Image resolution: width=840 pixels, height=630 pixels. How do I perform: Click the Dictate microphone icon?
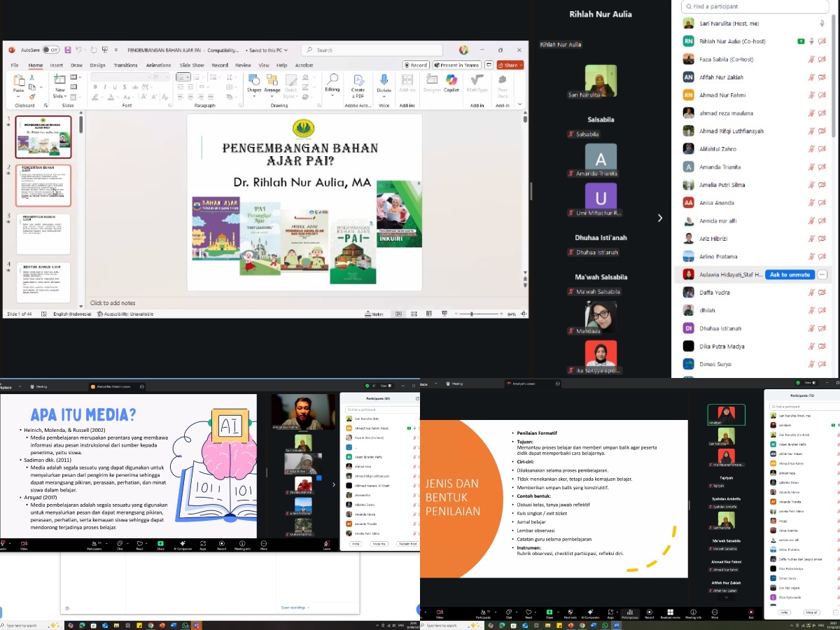(x=384, y=81)
